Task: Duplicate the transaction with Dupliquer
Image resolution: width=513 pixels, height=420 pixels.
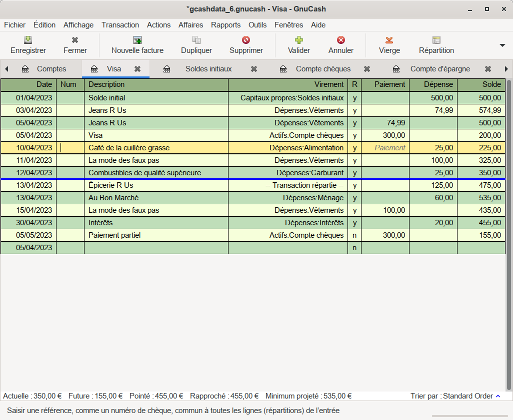Action: (196, 40)
